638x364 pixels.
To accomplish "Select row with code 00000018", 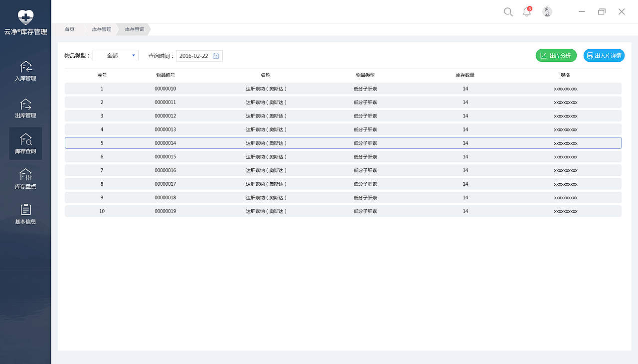I will point(343,197).
